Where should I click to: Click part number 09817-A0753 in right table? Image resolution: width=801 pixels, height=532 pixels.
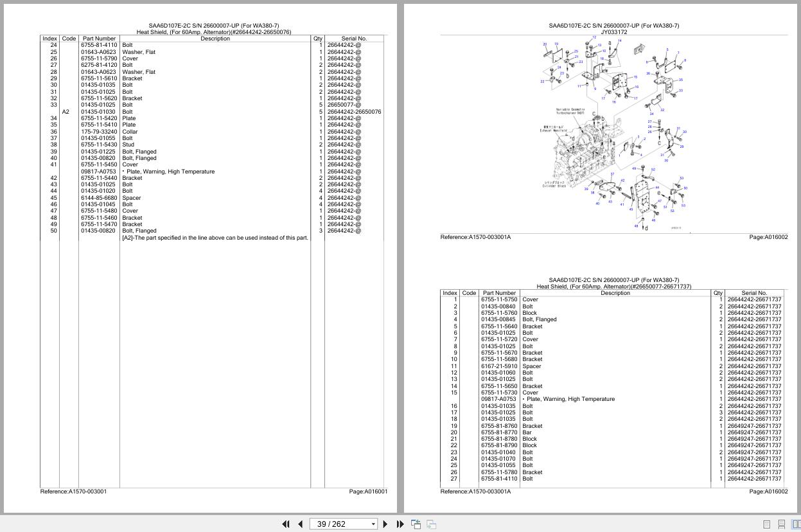point(499,399)
